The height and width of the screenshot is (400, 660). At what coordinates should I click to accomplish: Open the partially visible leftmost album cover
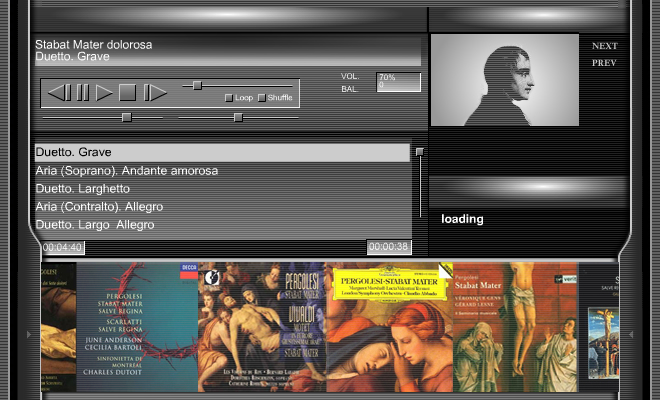[x=59, y=327]
